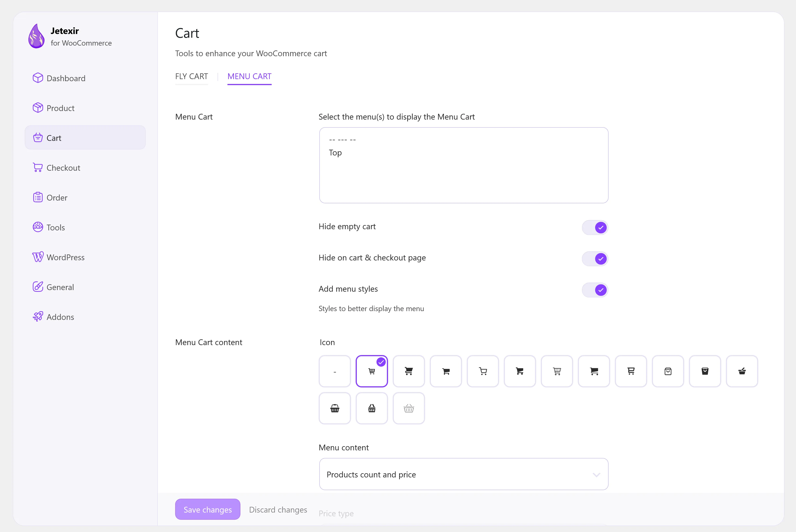This screenshot has width=796, height=532.
Task: Click the 'Menu Cart content' section label
Action: coord(209,342)
